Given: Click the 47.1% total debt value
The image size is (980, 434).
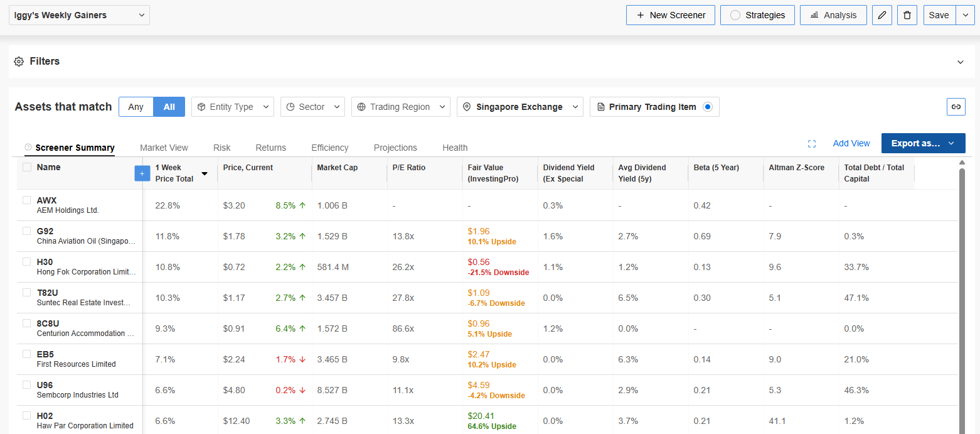Looking at the screenshot, I should 856,298.
